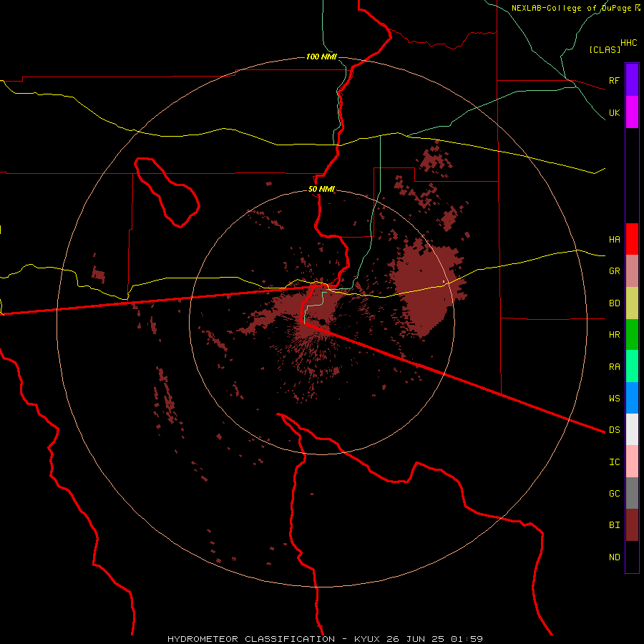This screenshot has height=644, width=644.
Task: Click the RF purple legend swatch
Action: tap(632, 80)
